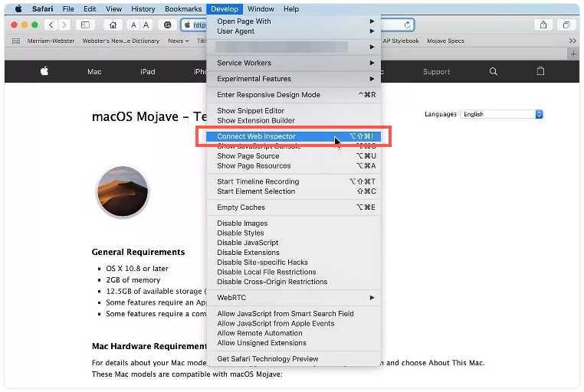Go to iPad in site navigation
The image size is (584, 392).
(147, 72)
